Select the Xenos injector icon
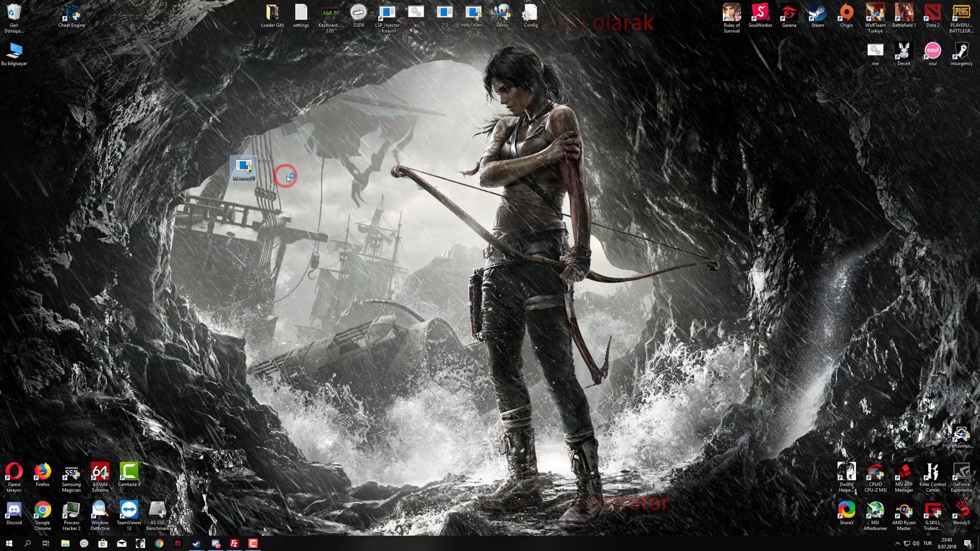 point(502,16)
